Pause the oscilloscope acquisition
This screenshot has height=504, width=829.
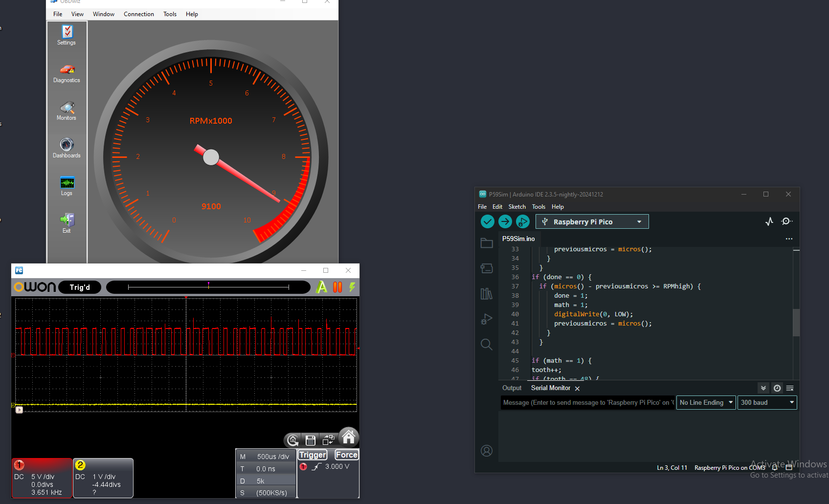(337, 287)
